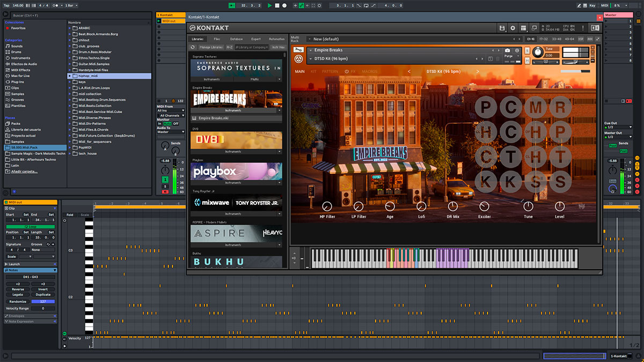644x362 pixels.
Task: Click the Instr Nav button
Action: [x=278, y=47]
